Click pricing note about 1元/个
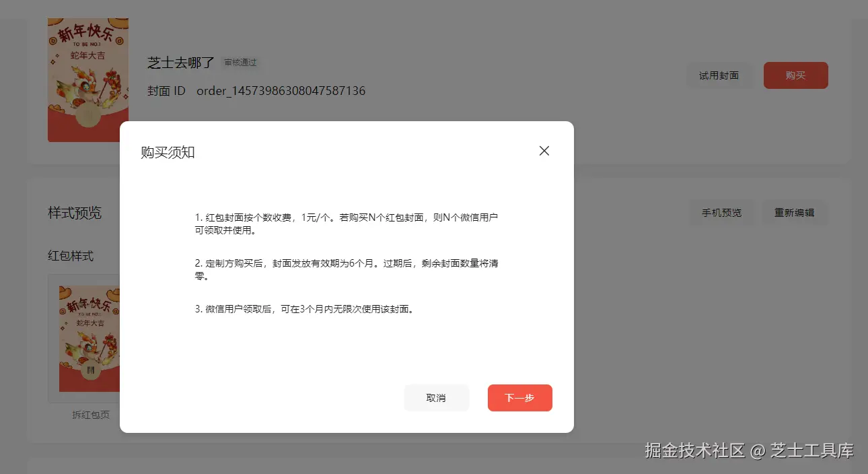 [x=347, y=224]
